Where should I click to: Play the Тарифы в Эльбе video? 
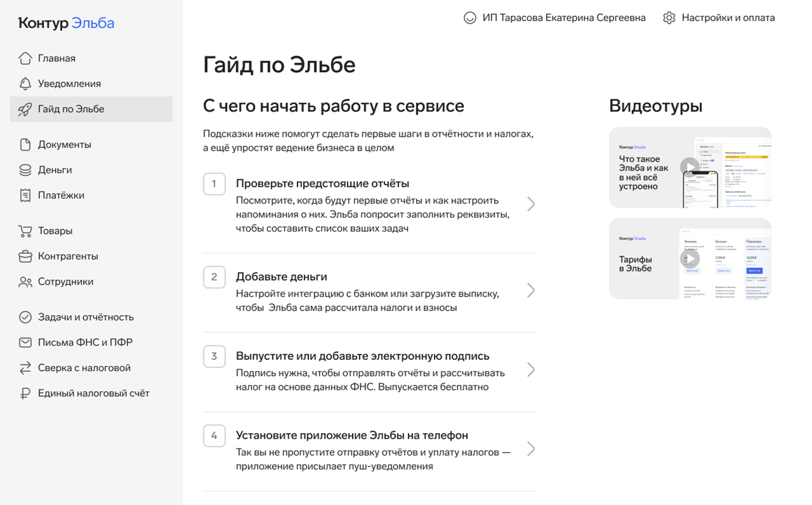click(690, 259)
